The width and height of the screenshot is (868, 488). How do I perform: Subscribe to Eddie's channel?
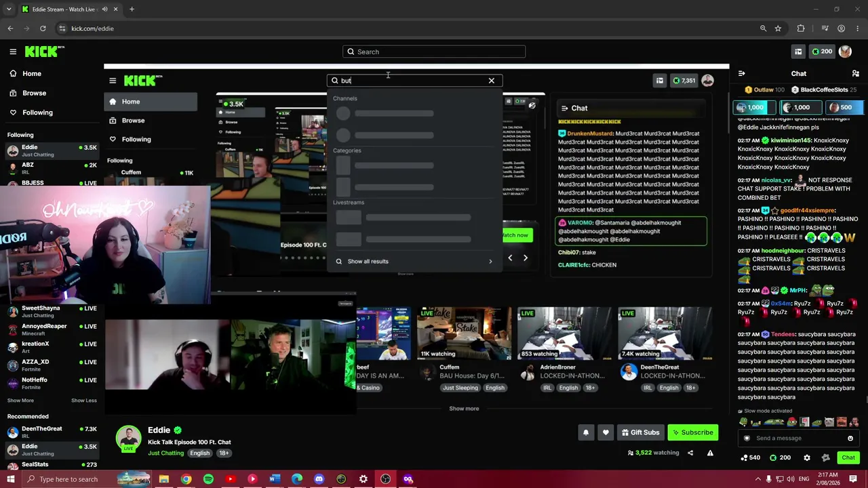click(x=692, y=432)
